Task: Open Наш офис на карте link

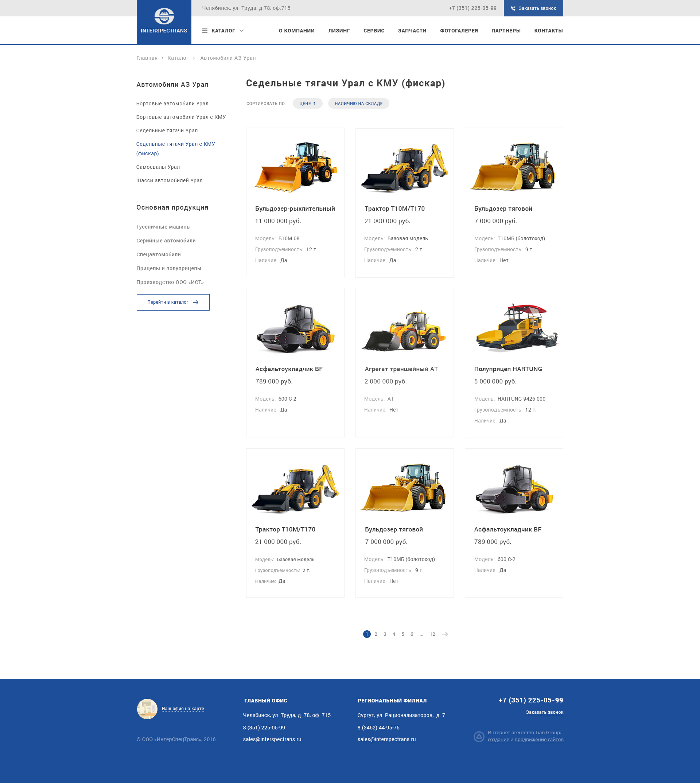Action: (183, 708)
